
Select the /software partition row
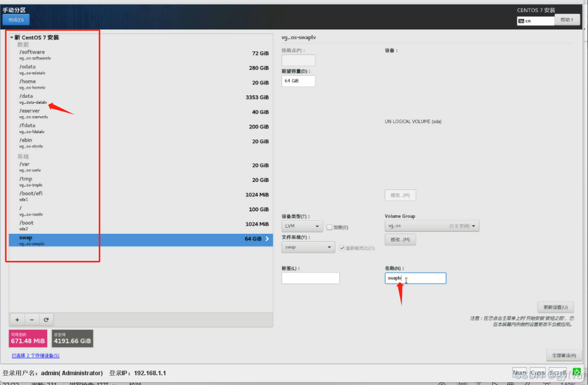pyautogui.click(x=141, y=55)
